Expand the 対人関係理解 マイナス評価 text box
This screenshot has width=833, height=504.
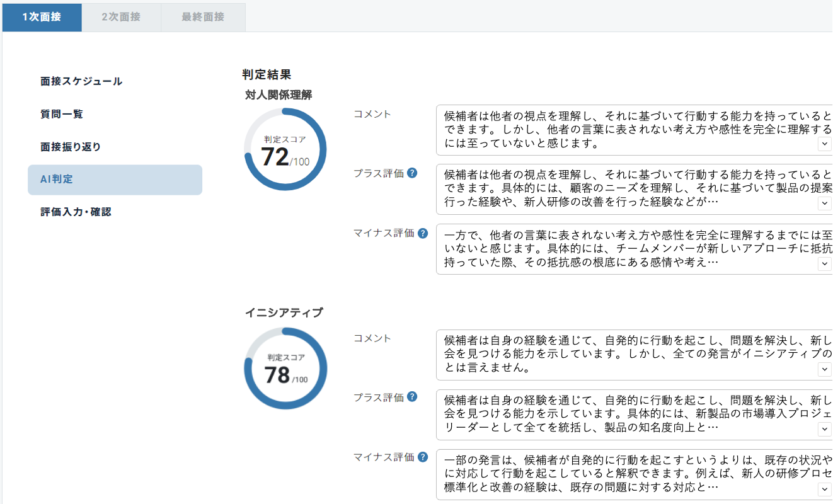824,264
